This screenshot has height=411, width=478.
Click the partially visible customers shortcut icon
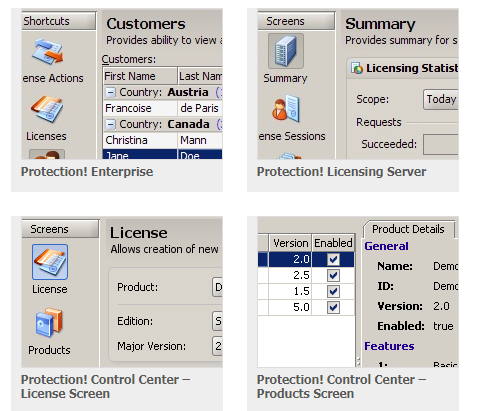click(x=47, y=154)
